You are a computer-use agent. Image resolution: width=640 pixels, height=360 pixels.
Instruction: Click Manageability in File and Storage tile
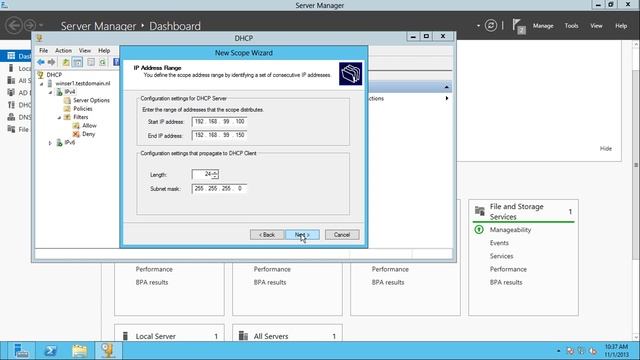click(x=510, y=230)
